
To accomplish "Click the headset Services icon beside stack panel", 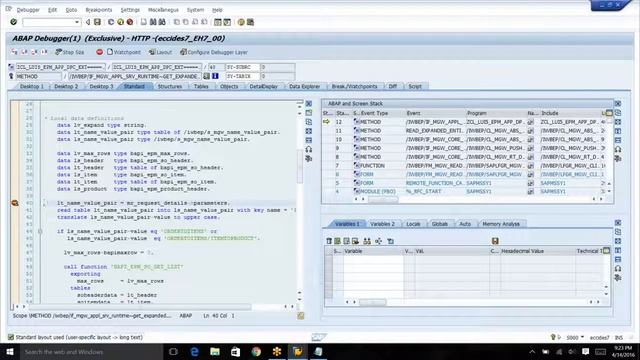I will coord(618,149).
